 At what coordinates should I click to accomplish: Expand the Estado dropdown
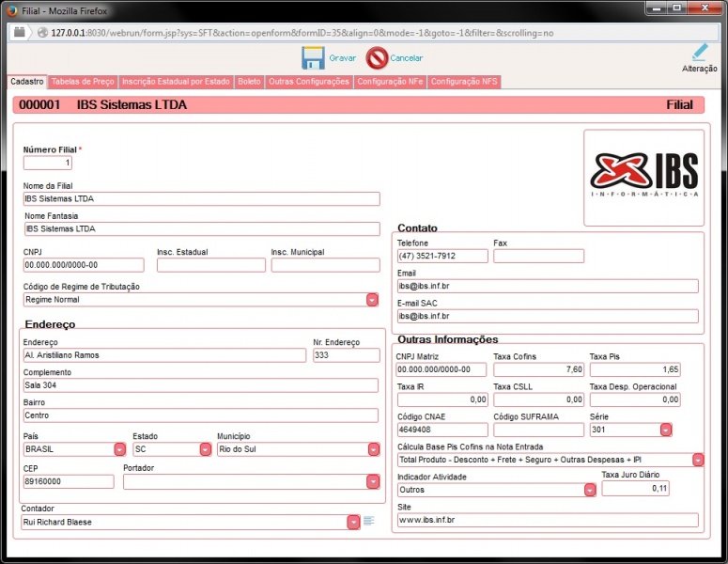click(205, 449)
